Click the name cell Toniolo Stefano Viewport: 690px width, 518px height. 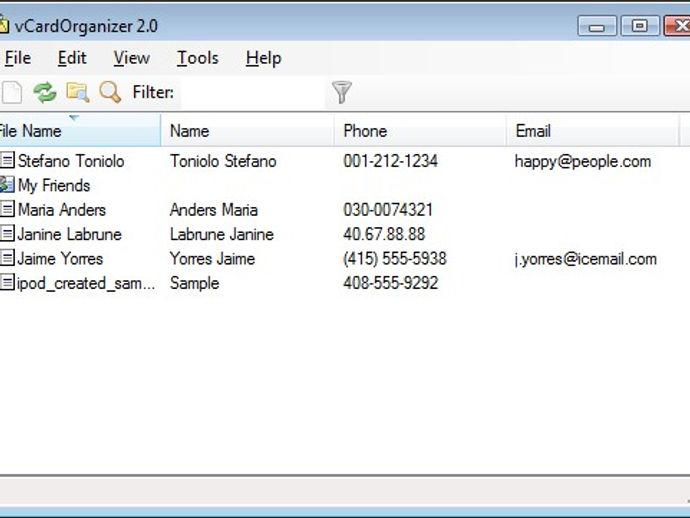point(223,161)
